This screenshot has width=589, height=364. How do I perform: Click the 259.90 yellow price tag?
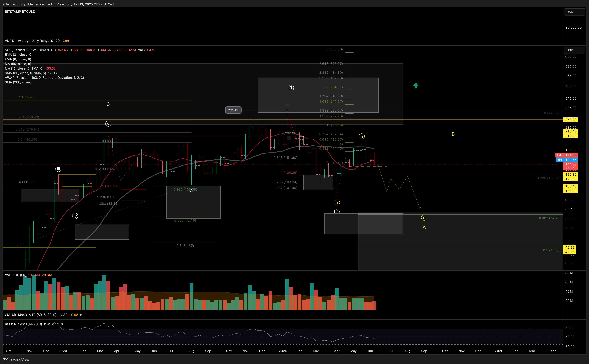point(571,120)
